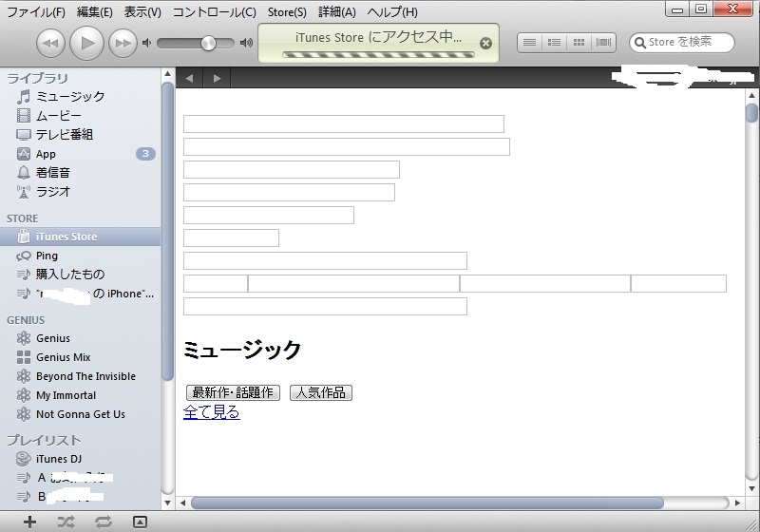Show or hide the artwork viewer

140,522
